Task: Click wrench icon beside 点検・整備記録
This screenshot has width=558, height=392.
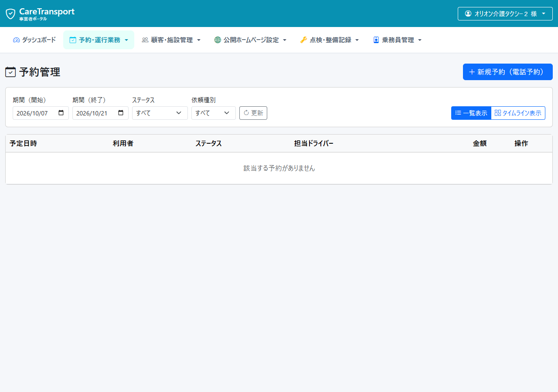Action: (x=304, y=40)
